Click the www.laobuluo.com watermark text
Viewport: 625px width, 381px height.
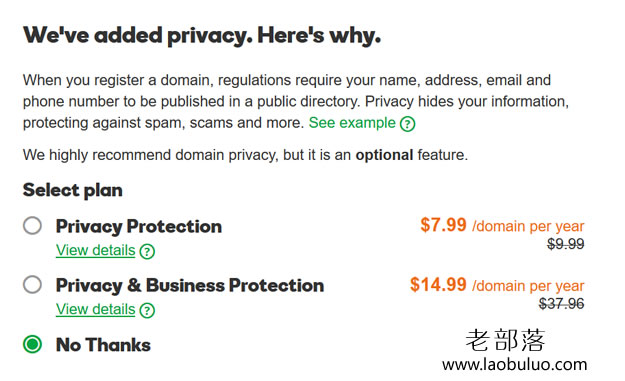[x=514, y=364]
